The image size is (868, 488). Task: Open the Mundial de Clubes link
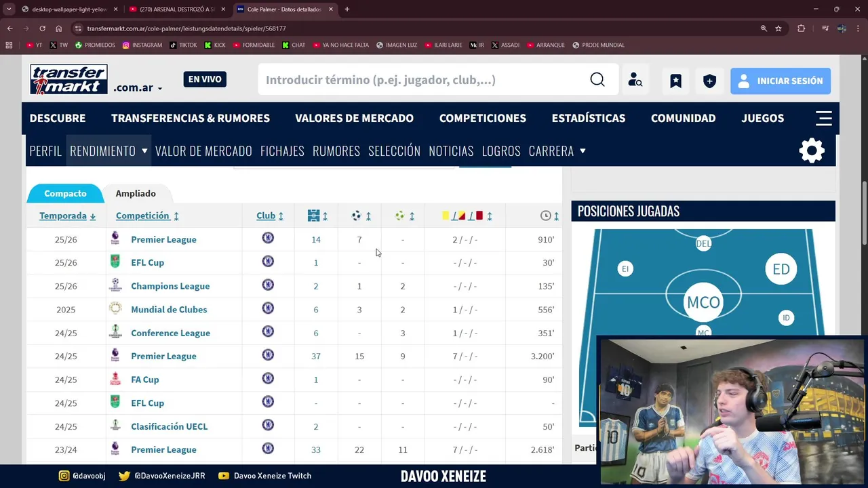click(x=169, y=309)
